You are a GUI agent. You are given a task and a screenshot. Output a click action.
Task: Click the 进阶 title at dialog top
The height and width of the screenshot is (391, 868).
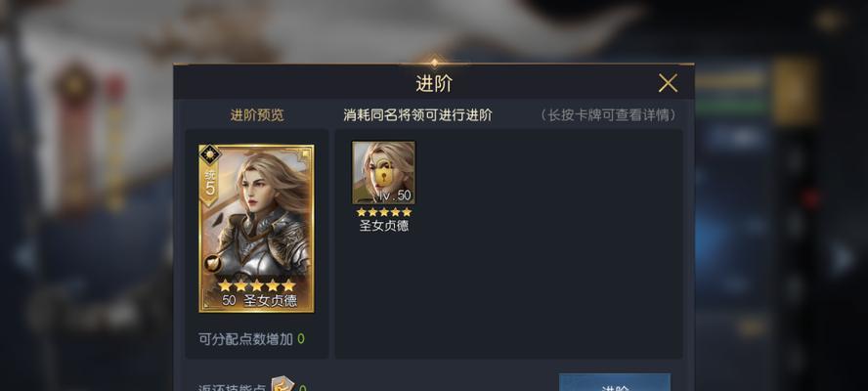434,84
